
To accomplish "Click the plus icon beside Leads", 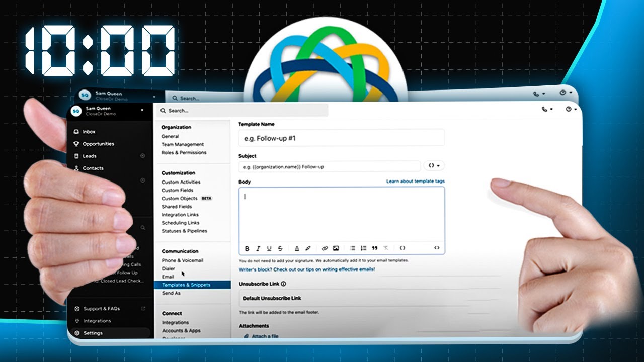I will (x=142, y=156).
